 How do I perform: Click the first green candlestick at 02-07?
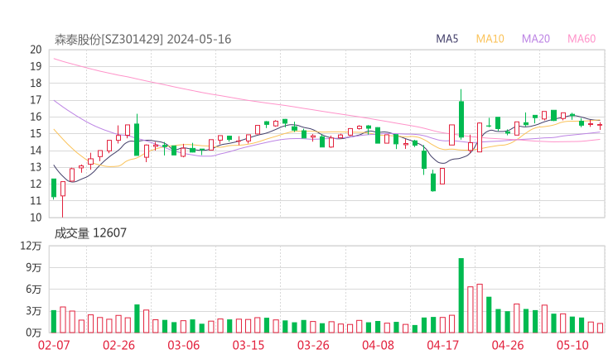54,188
